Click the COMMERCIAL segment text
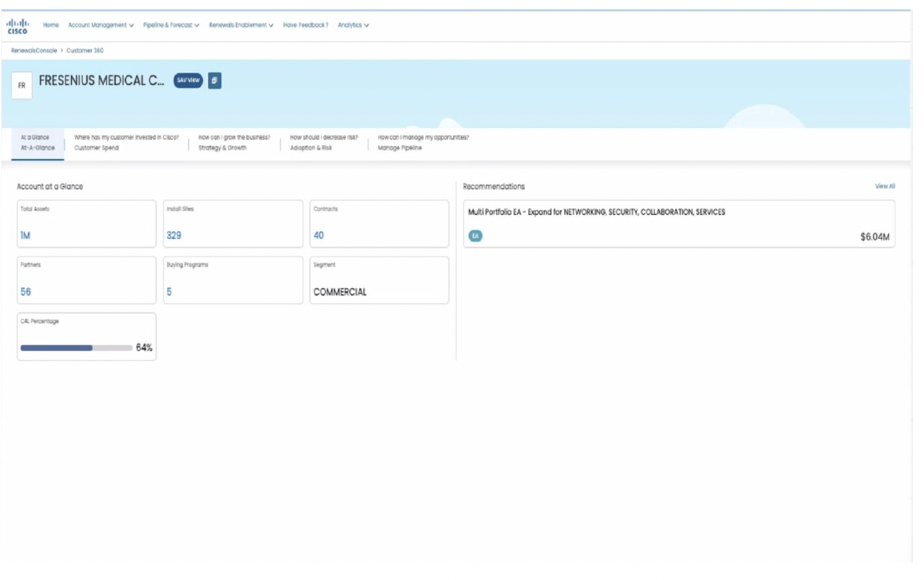The width and height of the screenshot is (924, 580). tap(340, 293)
